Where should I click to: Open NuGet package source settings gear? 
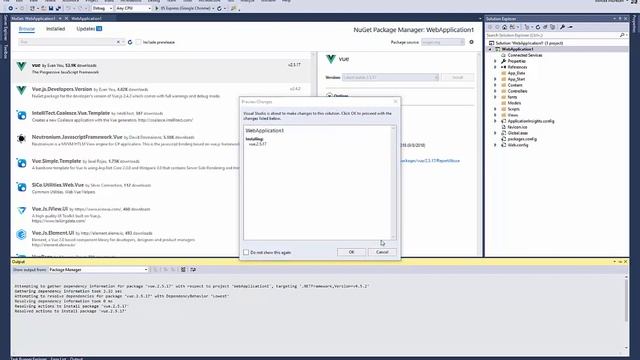point(471,42)
